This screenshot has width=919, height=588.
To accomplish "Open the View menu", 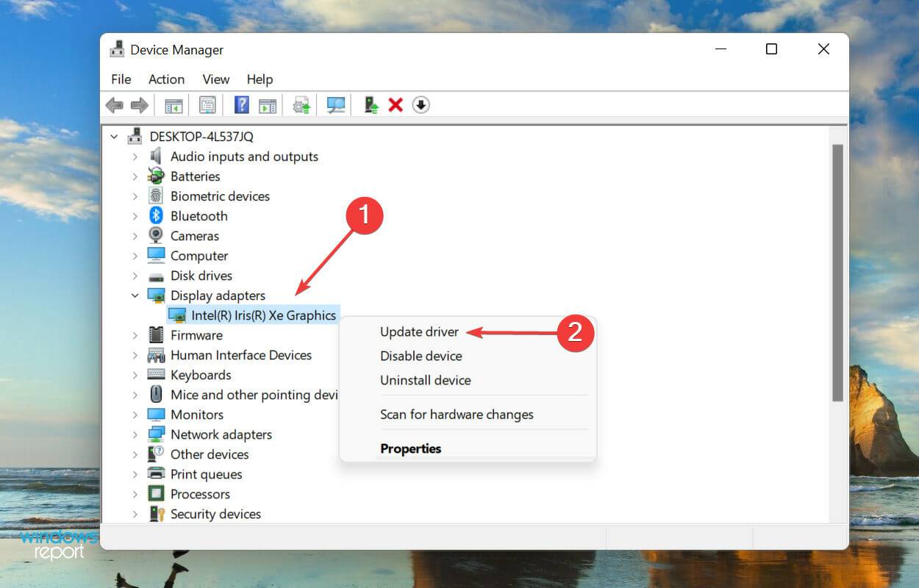I will coord(215,79).
